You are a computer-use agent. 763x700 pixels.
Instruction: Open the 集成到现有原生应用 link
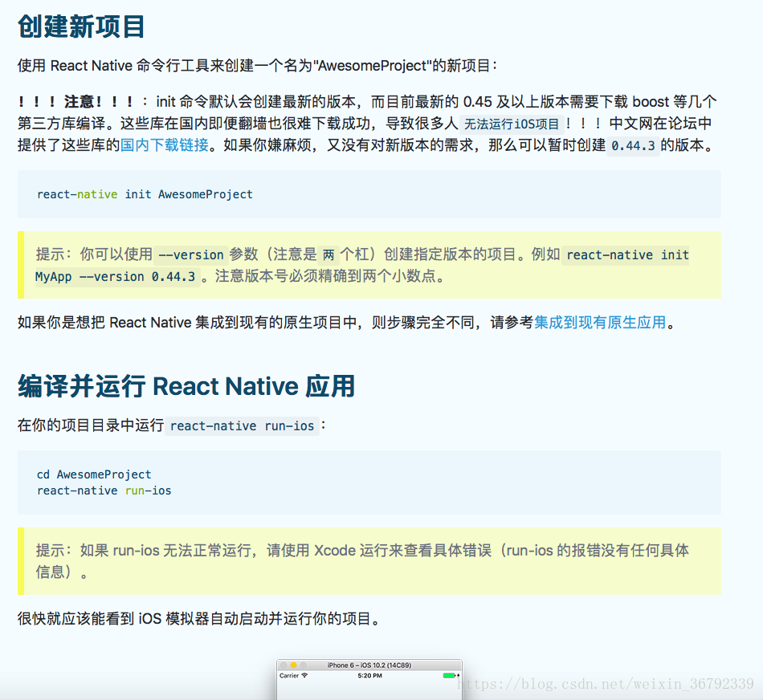pos(600,323)
